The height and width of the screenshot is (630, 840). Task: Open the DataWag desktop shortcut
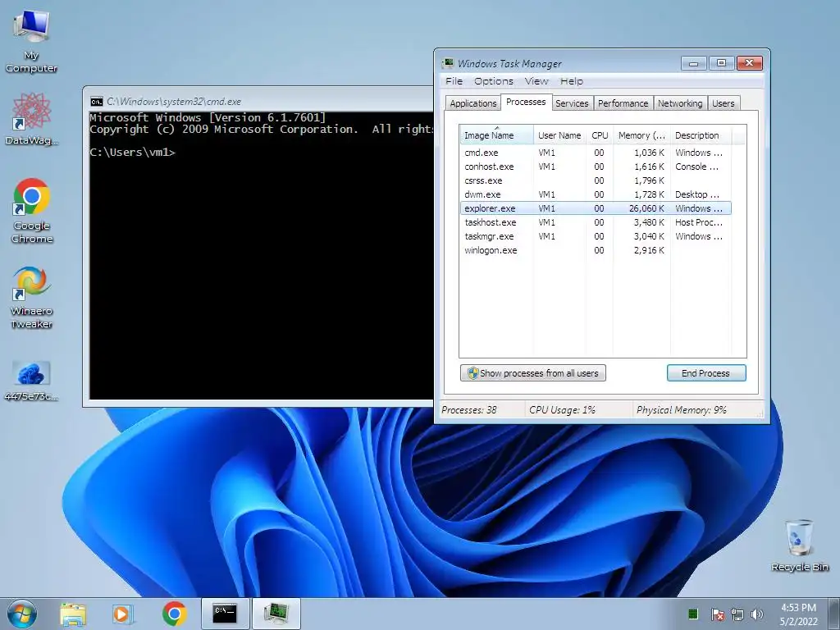(x=31, y=119)
